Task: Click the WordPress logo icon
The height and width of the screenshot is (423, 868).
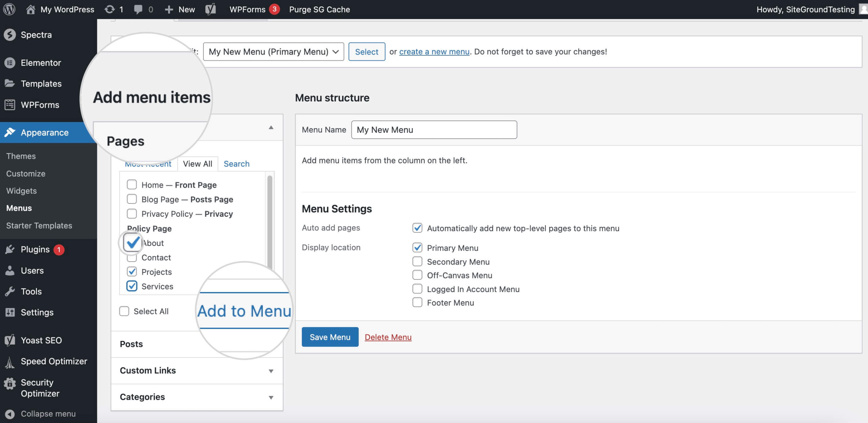Action: (10, 9)
